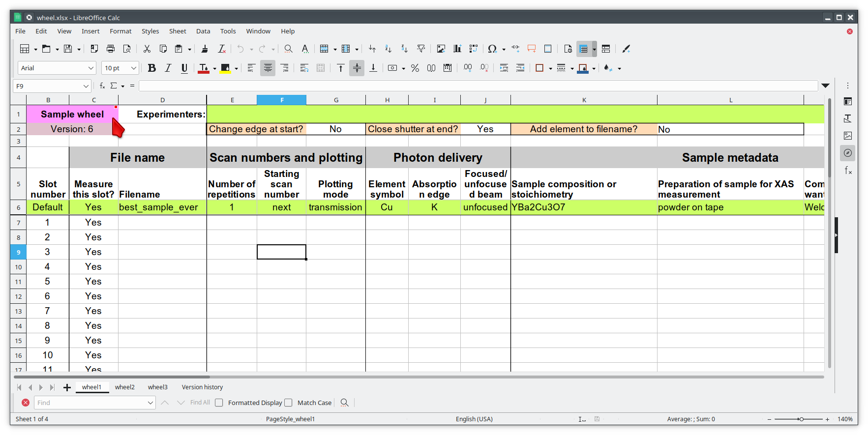Image resolution: width=868 pixels, height=435 pixels.
Task: Click the Find All button
Action: coord(200,403)
